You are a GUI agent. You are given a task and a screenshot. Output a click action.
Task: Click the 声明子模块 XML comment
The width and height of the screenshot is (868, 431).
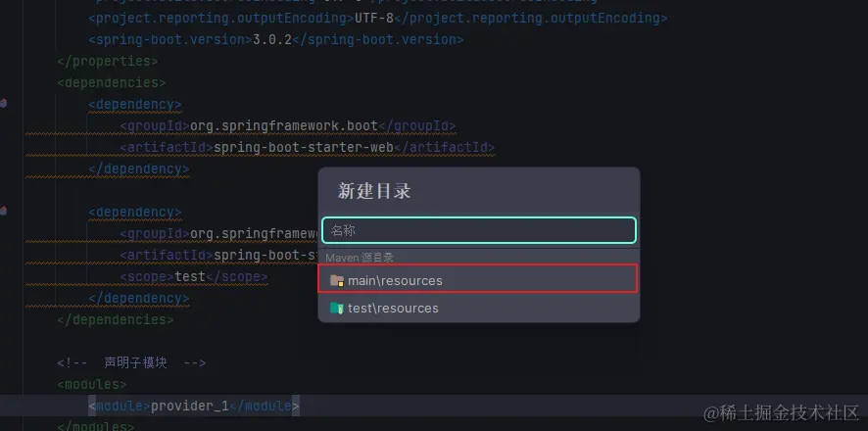click(x=131, y=363)
